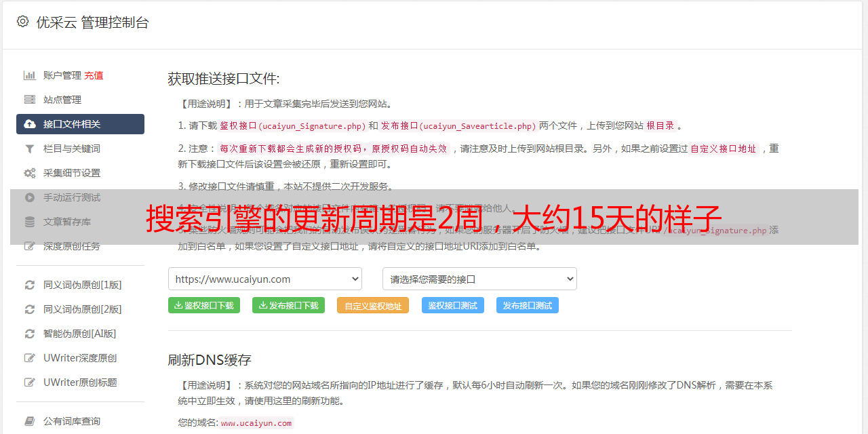Click the bar chart icon for 账户管理
The height and width of the screenshot is (434, 868).
30,75
